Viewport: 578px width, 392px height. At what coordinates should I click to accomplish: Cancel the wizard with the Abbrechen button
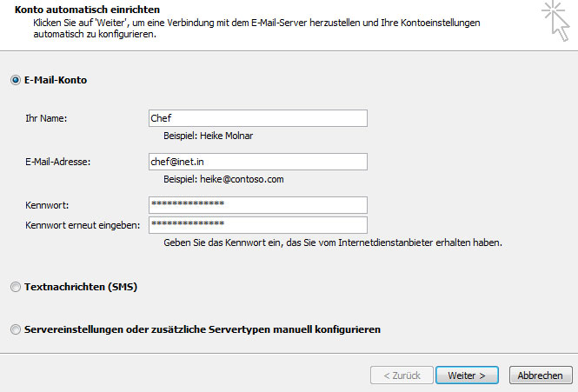click(540, 375)
